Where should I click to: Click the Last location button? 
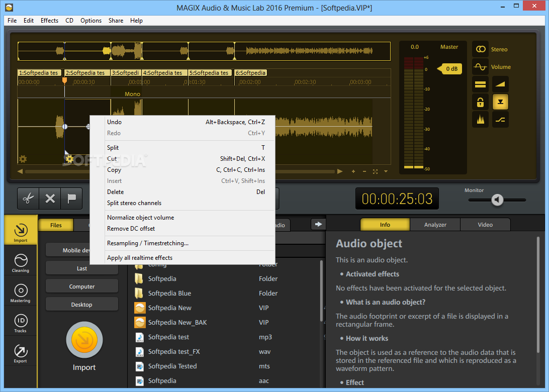(82, 268)
